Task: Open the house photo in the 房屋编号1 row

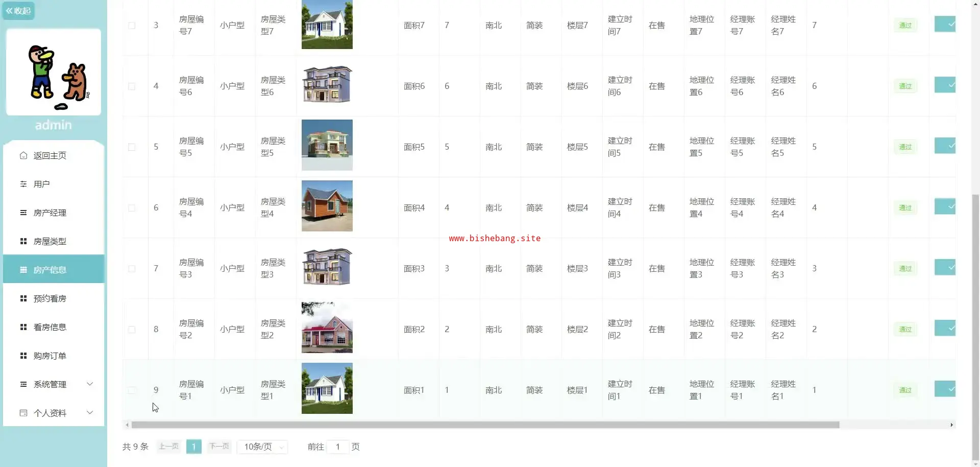Action: pyautogui.click(x=327, y=388)
